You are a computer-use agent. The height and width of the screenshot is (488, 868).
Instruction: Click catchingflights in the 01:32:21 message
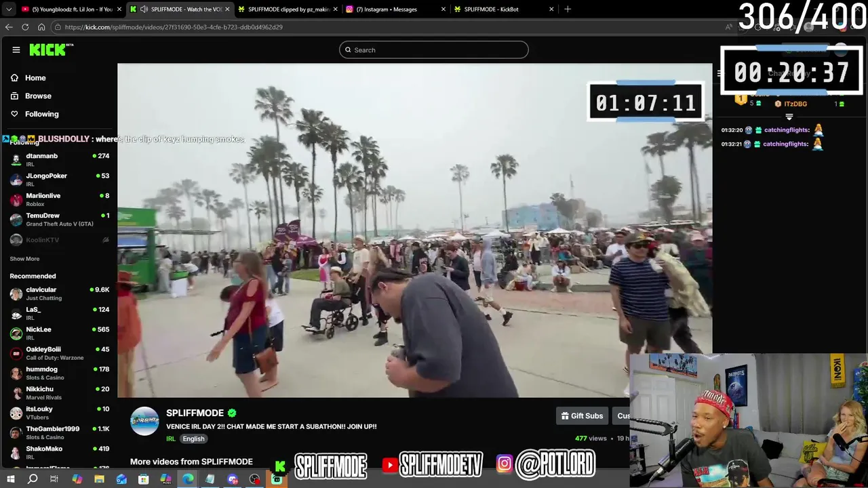(785, 144)
